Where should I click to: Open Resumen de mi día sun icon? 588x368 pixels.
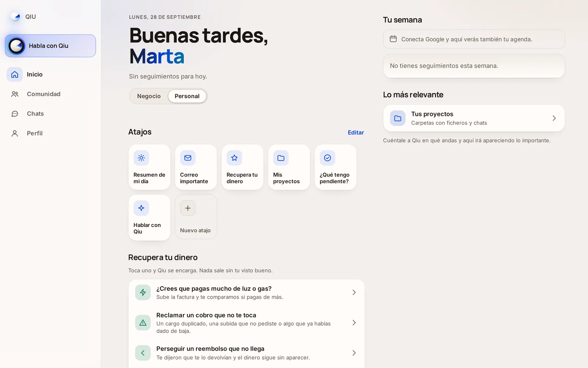pyautogui.click(x=141, y=158)
